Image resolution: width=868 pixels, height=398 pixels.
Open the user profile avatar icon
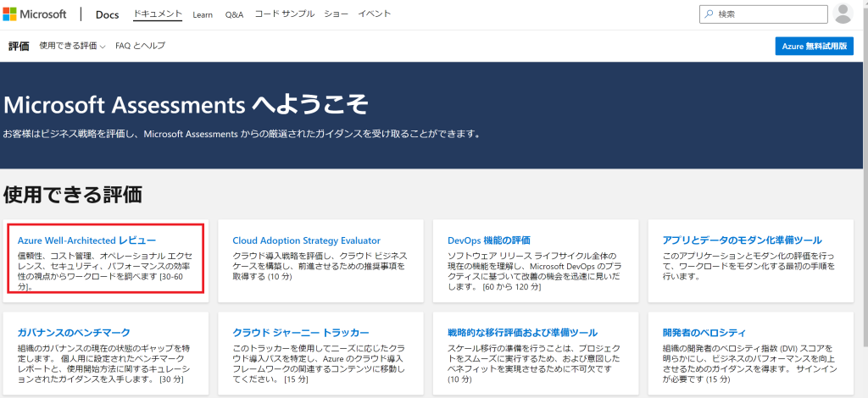pos(843,14)
